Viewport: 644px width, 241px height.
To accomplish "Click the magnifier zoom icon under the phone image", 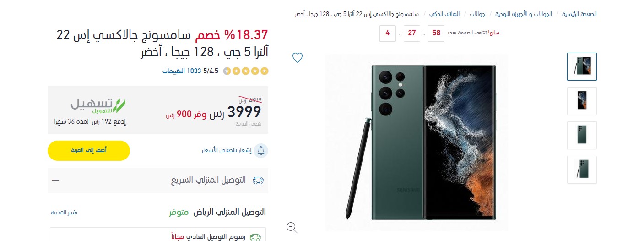I will point(292,227).
